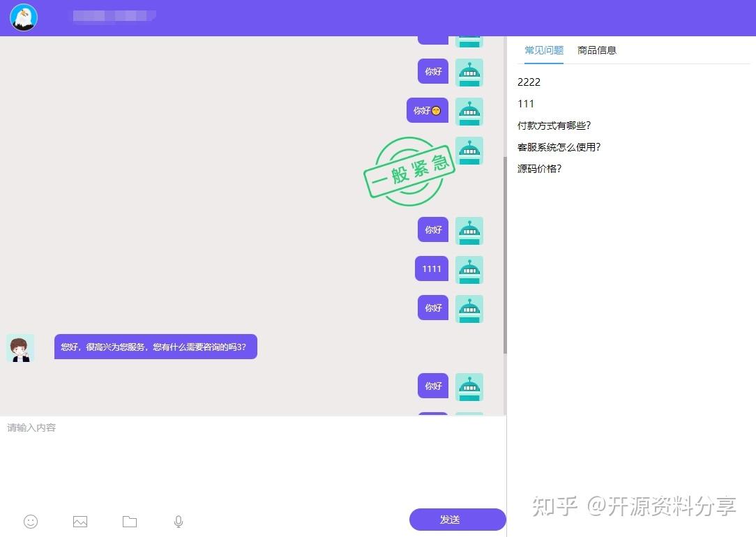Screen dimensions: 756x537
Task: Open the emoji picker smiley icon
Action: click(x=31, y=522)
